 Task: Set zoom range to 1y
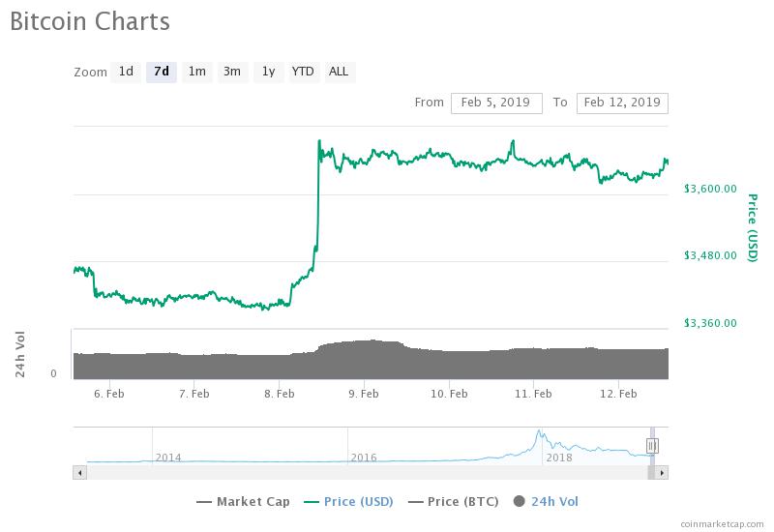click(268, 72)
